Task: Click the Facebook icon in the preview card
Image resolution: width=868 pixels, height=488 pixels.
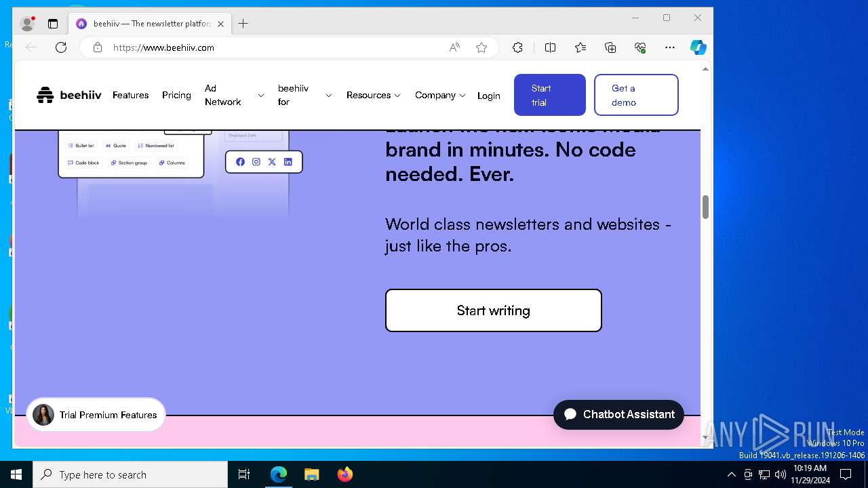Action: (240, 162)
